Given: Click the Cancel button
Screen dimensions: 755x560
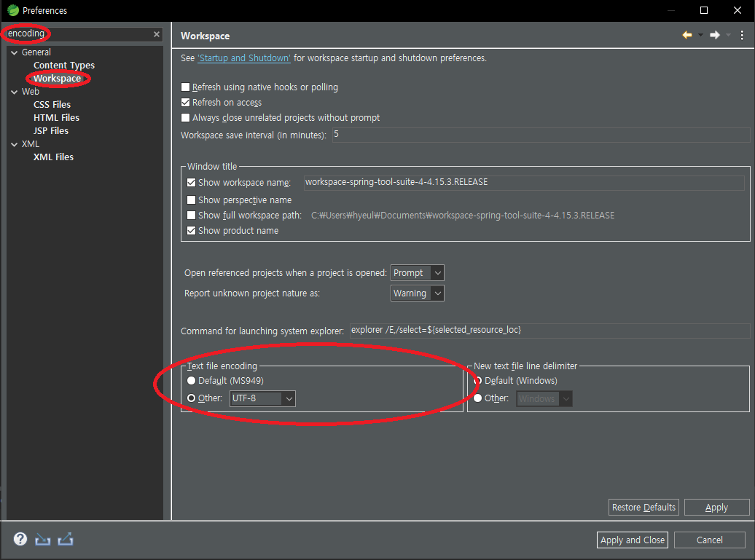Looking at the screenshot, I should pos(709,540).
